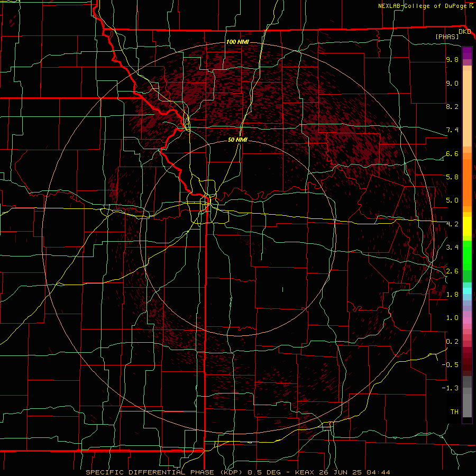
Task: Select the orange segment of color bar
Action: 467,182
